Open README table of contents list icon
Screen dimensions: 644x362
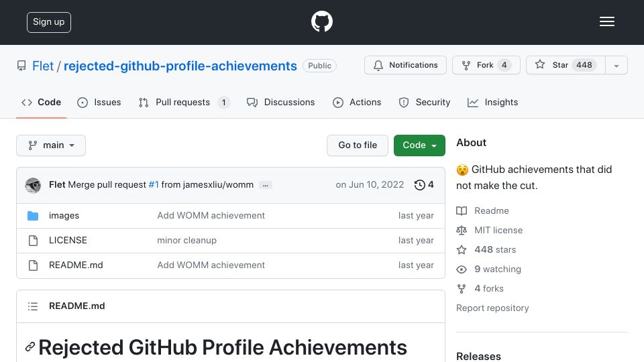click(33, 306)
